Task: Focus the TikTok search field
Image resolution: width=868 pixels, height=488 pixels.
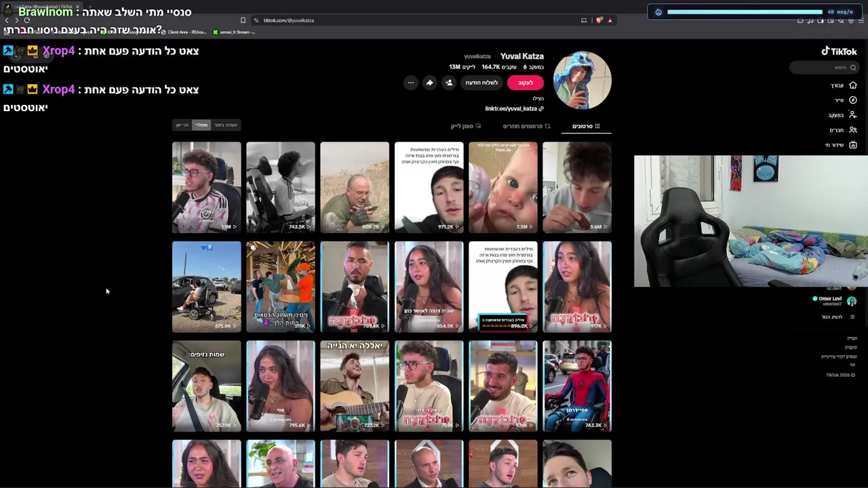Action: point(823,68)
